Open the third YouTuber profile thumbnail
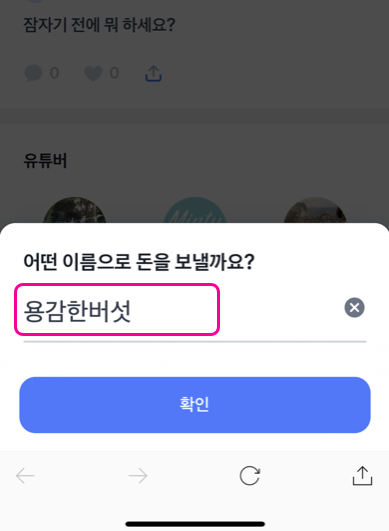Screen dimensions: 389x531 315,210
